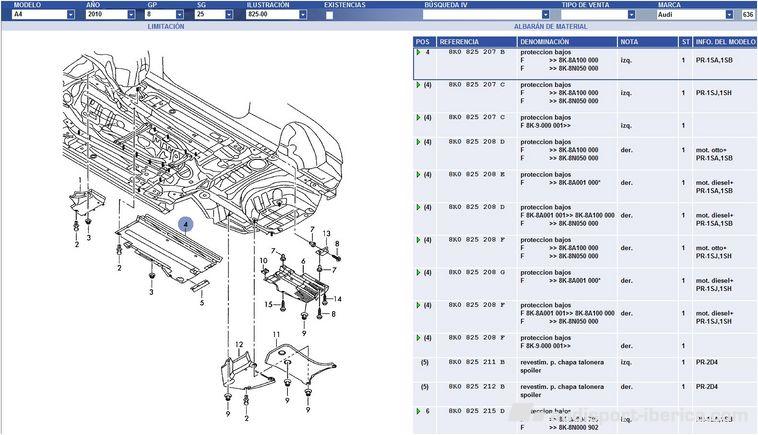The height and width of the screenshot is (435, 758).
Task: Click reference 8K0 825 208 G
Action: 476,272
